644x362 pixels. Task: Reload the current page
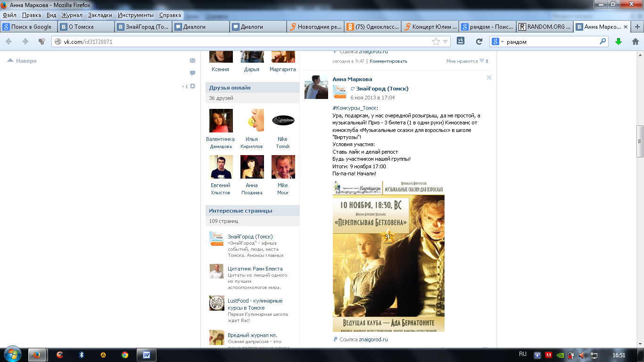click(479, 41)
